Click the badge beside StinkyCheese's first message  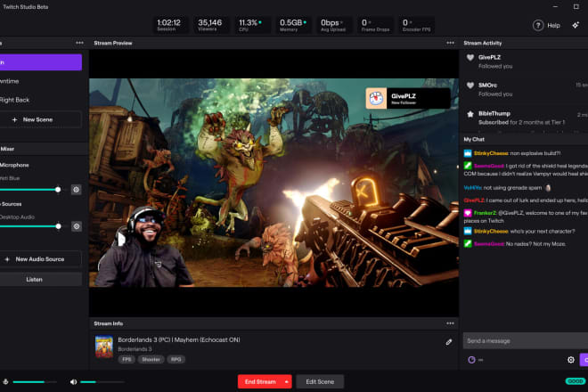468,153
